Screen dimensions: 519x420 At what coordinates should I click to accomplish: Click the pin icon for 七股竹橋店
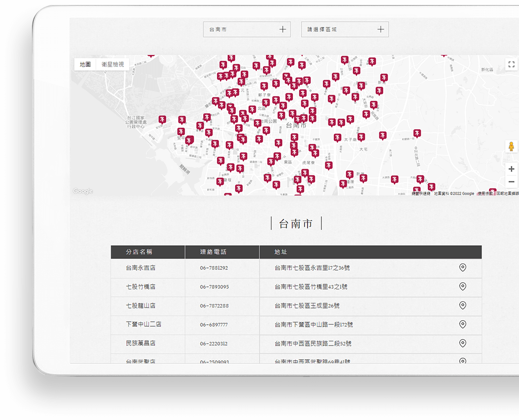463,286
